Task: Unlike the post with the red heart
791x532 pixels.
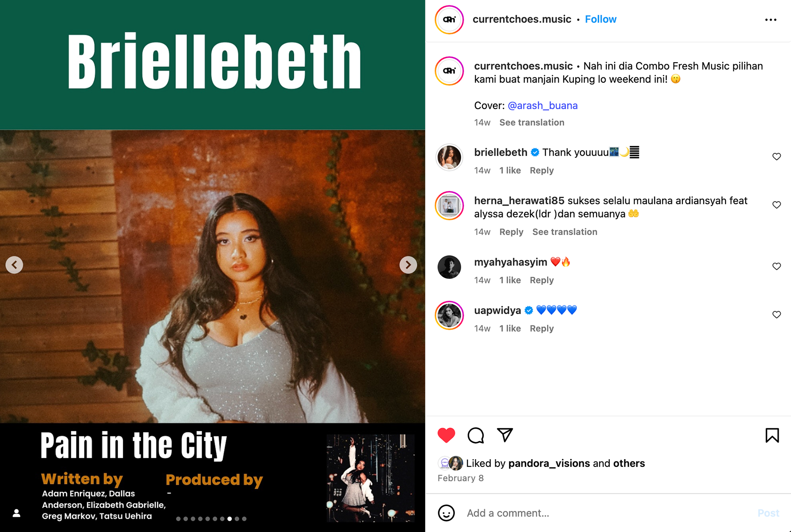Action: pyautogui.click(x=446, y=435)
